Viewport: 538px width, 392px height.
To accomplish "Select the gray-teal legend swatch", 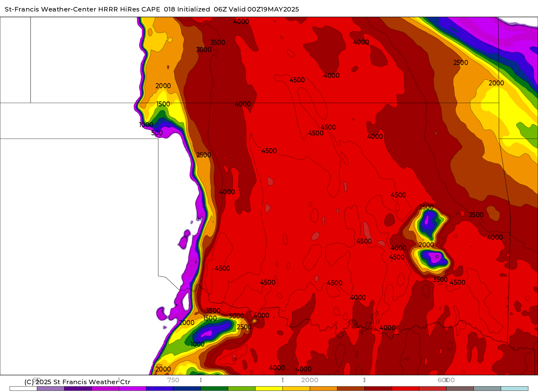I will (x=487, y=389).
